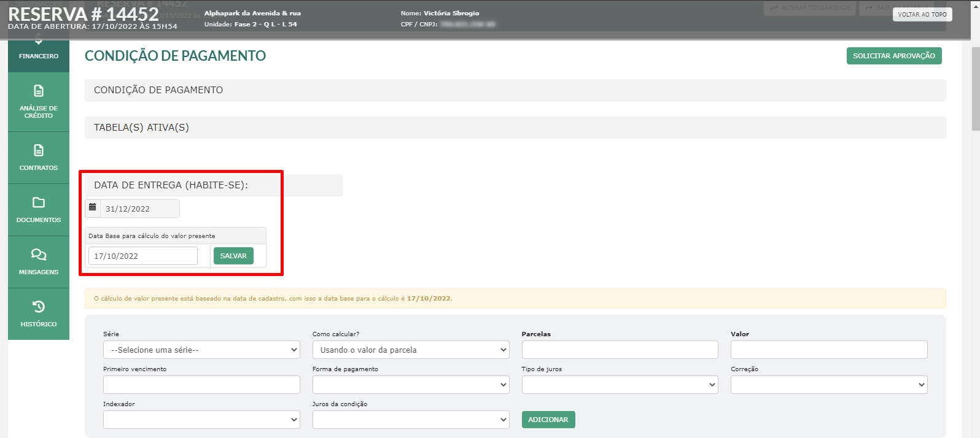Open Análise de Crédito in sidebar

(39, 102)
